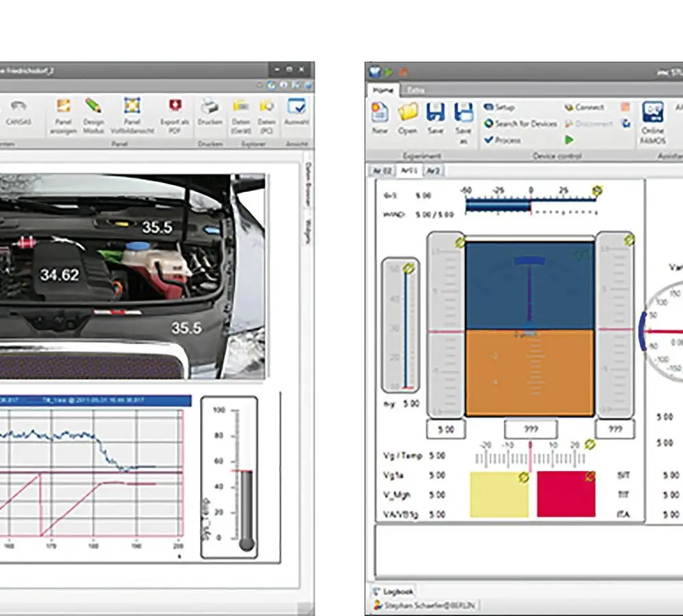Switch to the Home ribbon tab
Viewport: 683px width, 616px height.
(383, 90)
